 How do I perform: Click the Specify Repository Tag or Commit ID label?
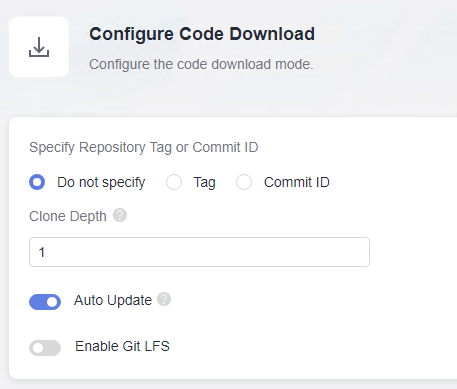click(144, 147)
